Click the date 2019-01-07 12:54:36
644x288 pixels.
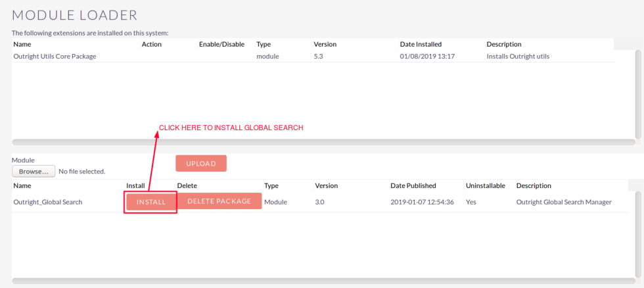coord(422,202)
